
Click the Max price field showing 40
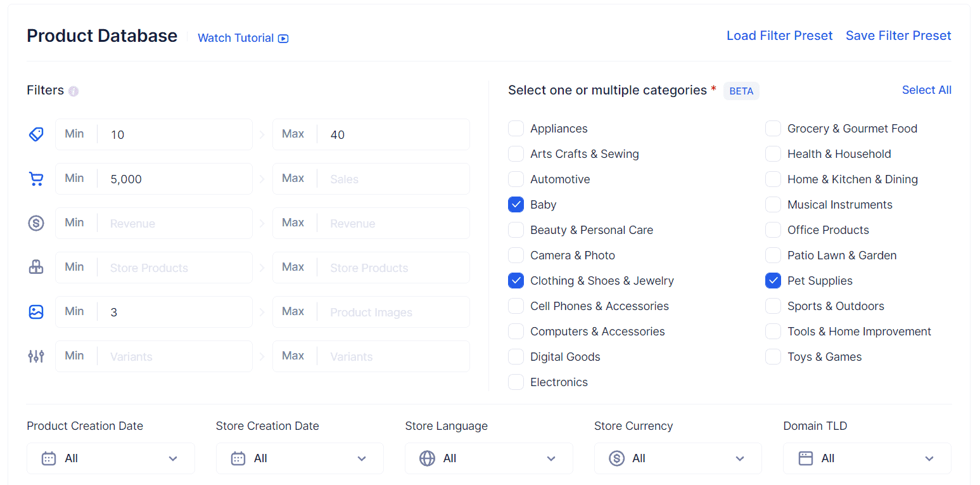(393, 134)
